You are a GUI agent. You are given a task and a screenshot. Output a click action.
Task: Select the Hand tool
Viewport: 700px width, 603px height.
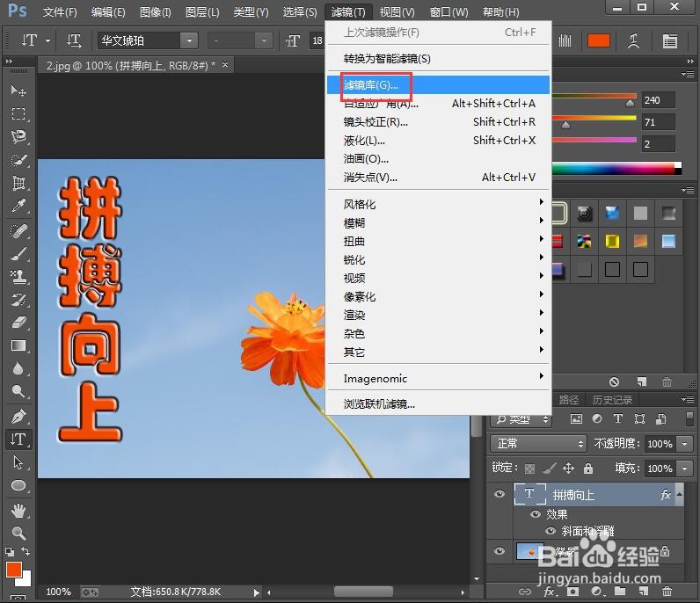(18, 510)
